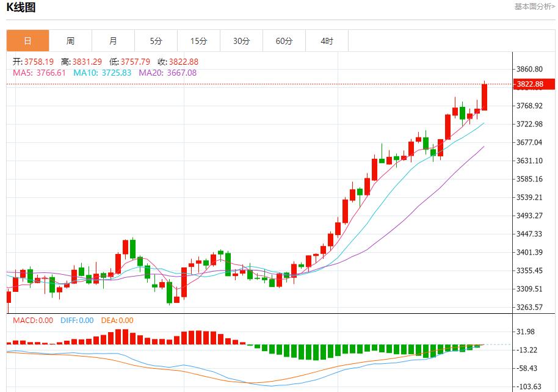
Task: Select the 60分 interval tab
Action: [284, 41]
